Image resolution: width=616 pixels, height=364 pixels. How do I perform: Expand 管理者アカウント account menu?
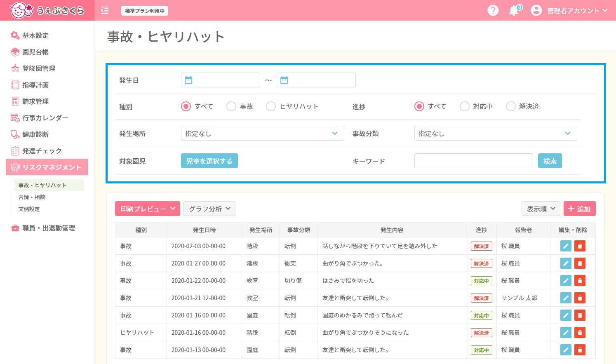click(577, 11)
